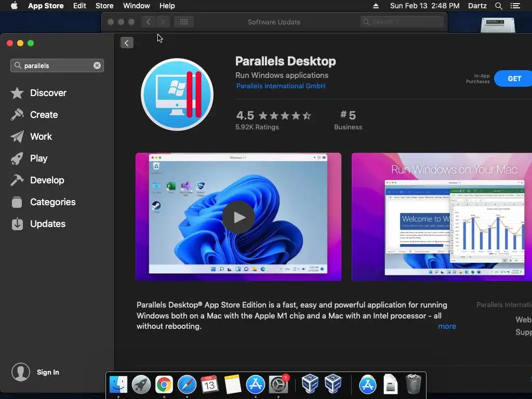The height and width of the screenshot is (399, 532).
Task: Open Spotlight search in menu bar
Action: point(498,6)
